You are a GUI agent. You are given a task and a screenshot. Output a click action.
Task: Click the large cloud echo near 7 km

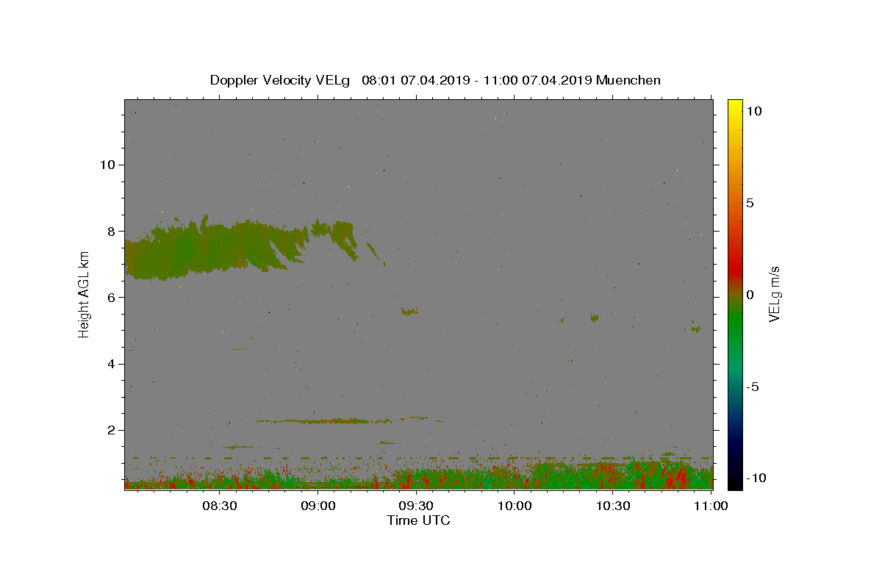(x=213, y=250)
